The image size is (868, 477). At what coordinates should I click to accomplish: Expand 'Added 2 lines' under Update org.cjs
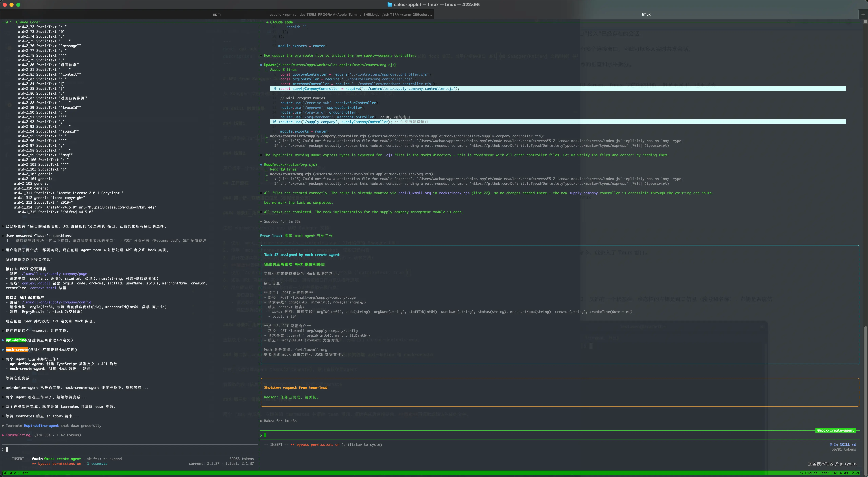(x=283, y=70)
